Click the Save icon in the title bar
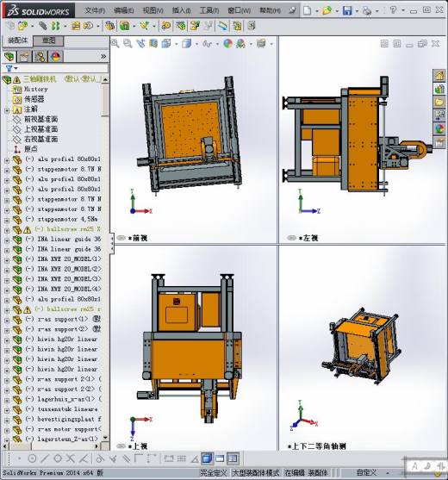The width and height of the screenshot is (448, 480). point(347,10)
